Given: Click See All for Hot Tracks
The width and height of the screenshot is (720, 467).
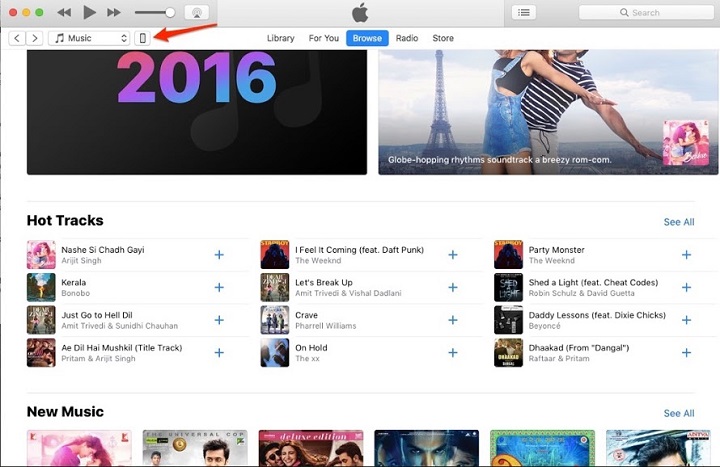Looking at the screenshot, I should 679,222.
